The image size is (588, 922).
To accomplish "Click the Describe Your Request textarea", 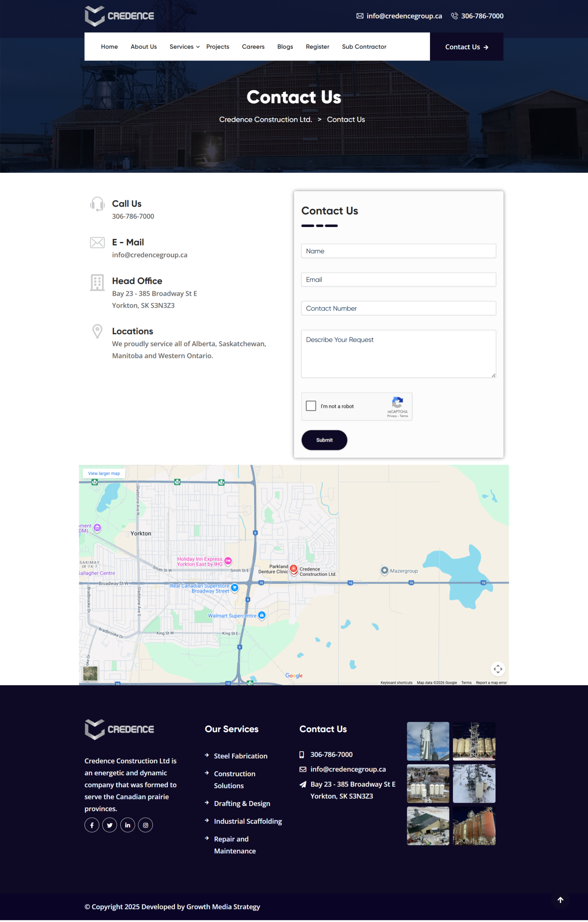I will coord(398,353).
